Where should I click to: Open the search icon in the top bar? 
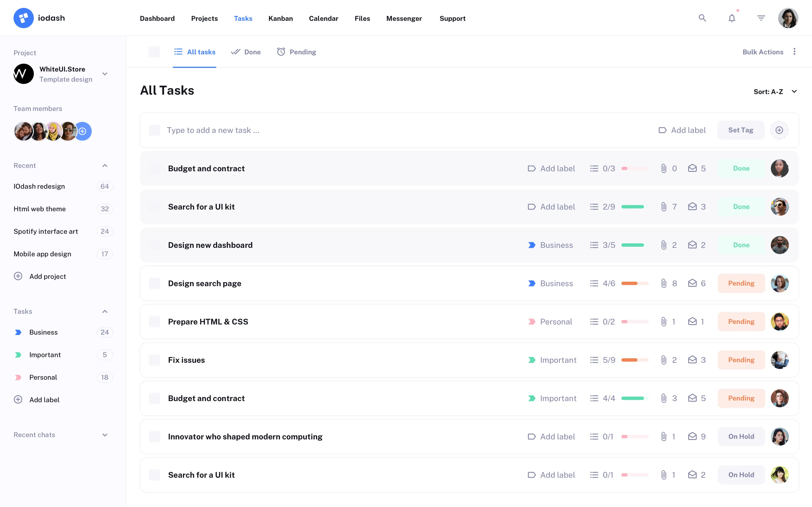[x=702, y=18]
